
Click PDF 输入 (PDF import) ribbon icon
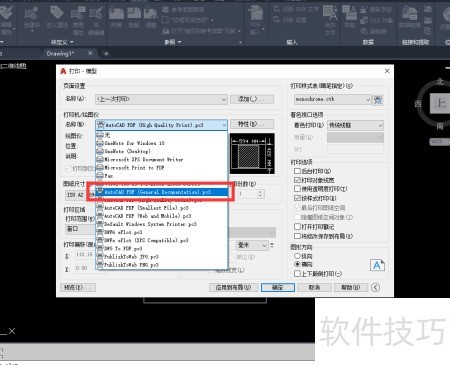pos(256,20)
